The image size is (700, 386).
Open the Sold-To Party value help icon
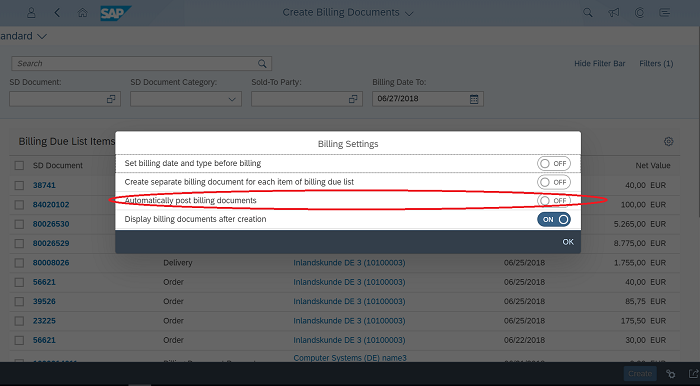353,99
